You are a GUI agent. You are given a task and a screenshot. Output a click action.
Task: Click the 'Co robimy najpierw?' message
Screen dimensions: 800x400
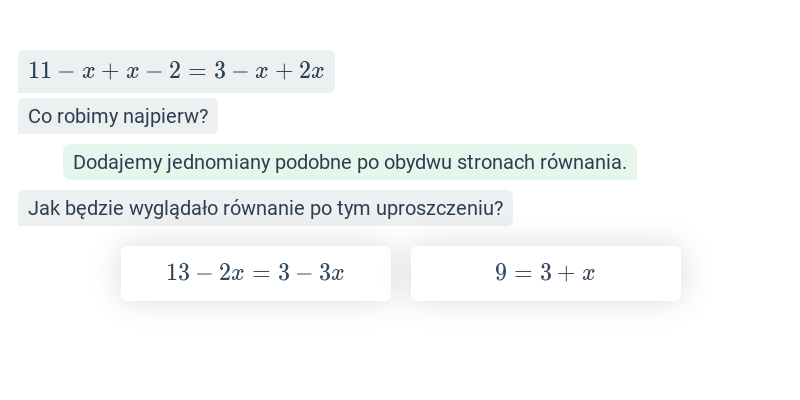(x=118, y=116)
